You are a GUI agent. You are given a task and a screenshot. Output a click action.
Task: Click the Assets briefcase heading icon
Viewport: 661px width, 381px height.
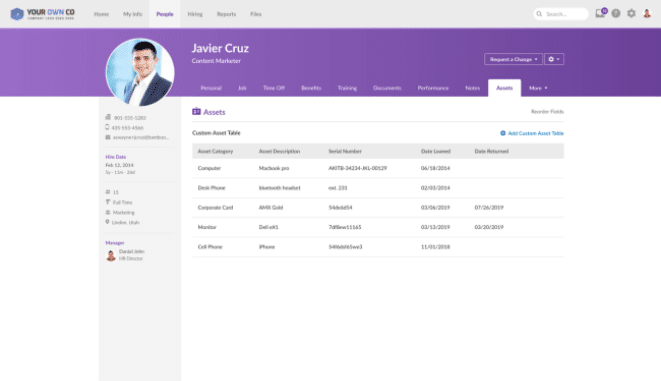pos(196,111)
